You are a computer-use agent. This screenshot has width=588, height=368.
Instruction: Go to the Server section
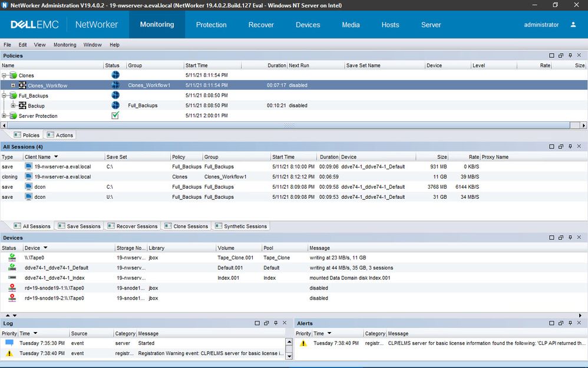click(431, 25)
